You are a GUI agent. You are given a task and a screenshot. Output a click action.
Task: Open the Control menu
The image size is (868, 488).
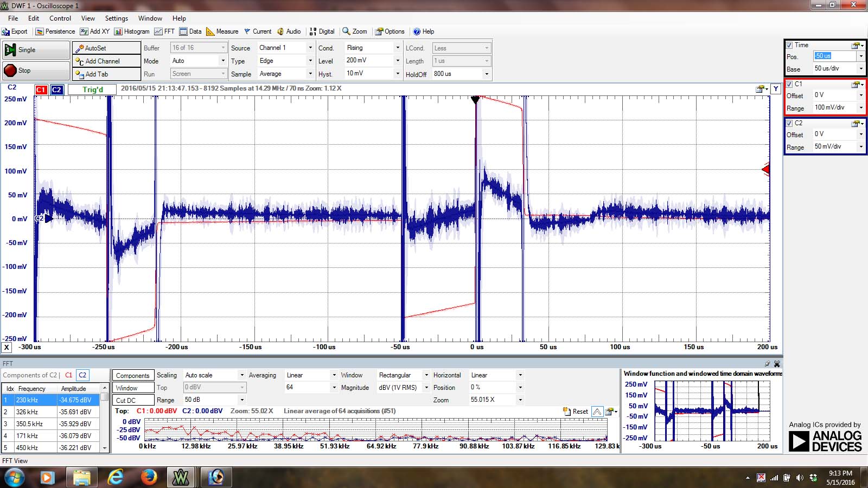[x=60, y=18]
